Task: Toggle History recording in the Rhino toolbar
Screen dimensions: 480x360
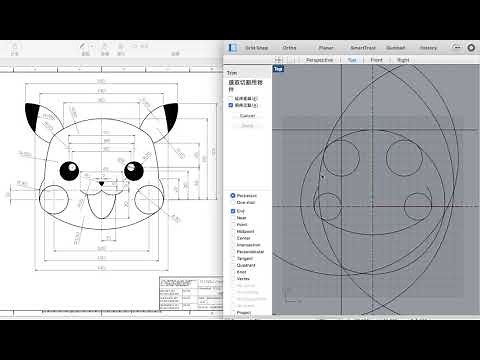Action: click(428, 48)
